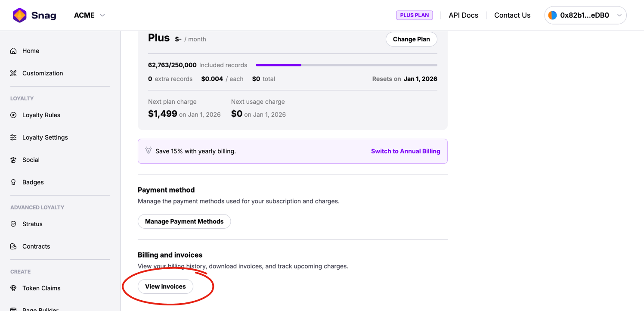Click the Home house icon
The height and width of the screenshot is (311, 644).
coord(13,51)
